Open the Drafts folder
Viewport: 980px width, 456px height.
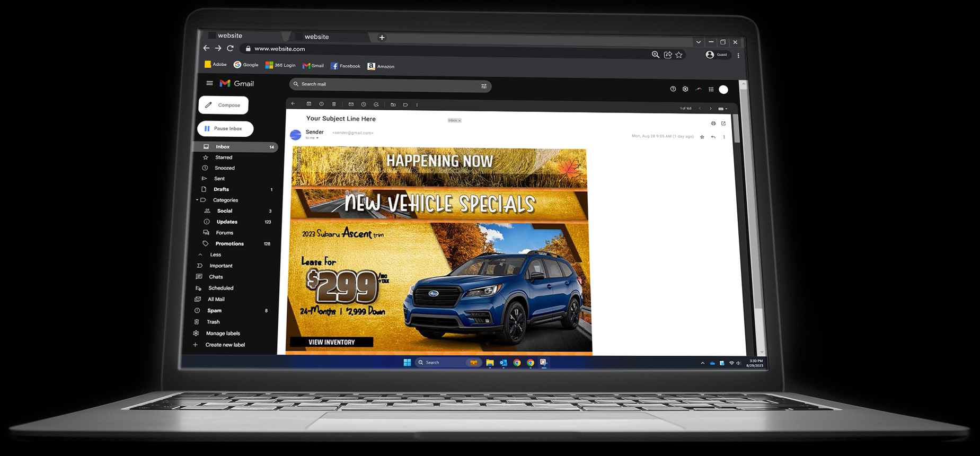[x=221, y=189]
